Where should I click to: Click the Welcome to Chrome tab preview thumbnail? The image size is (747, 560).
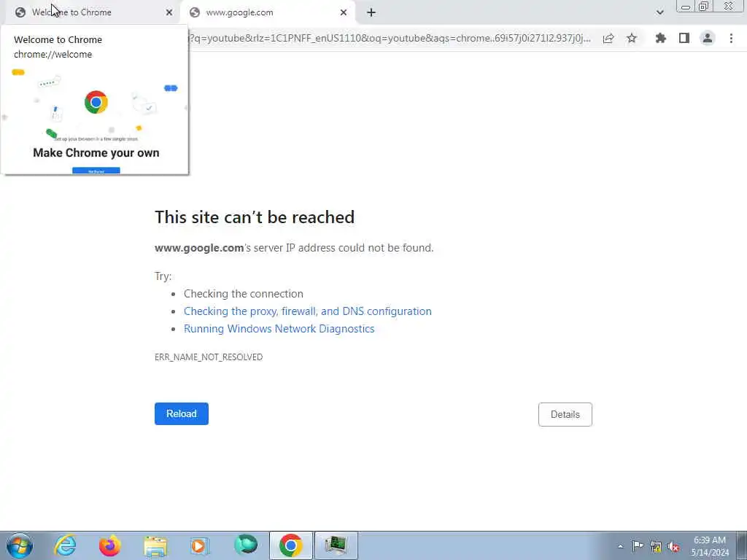[x=96, y=119]
